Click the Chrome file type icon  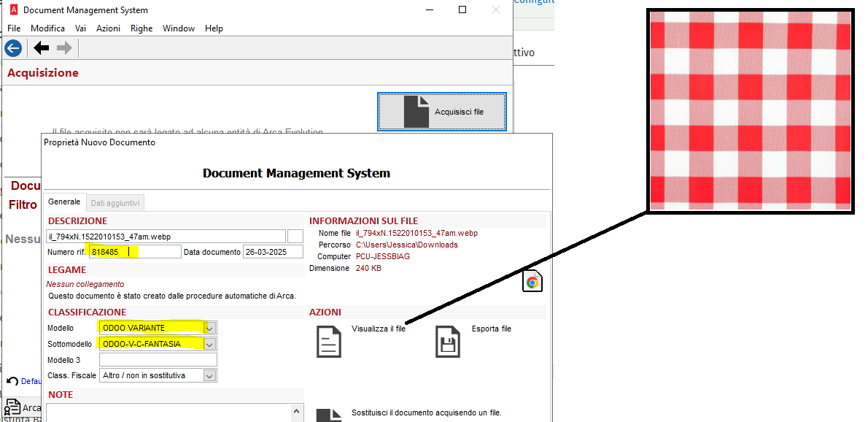coord(532,283)
